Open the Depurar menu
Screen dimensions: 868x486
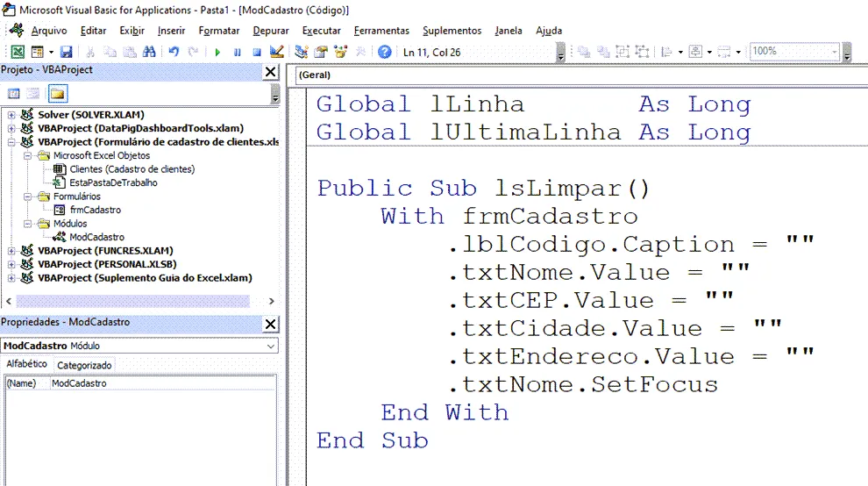271,31
